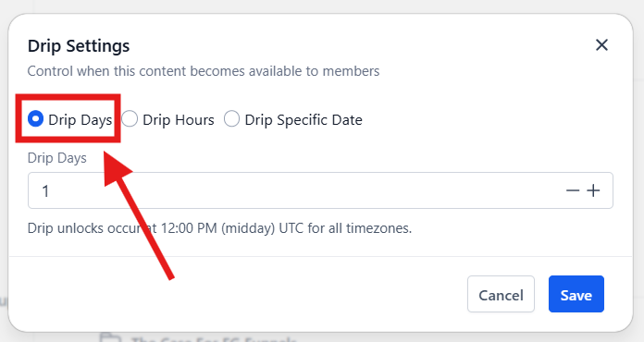Click the highlighted 'Drip Days' option label

coord(80,120)
